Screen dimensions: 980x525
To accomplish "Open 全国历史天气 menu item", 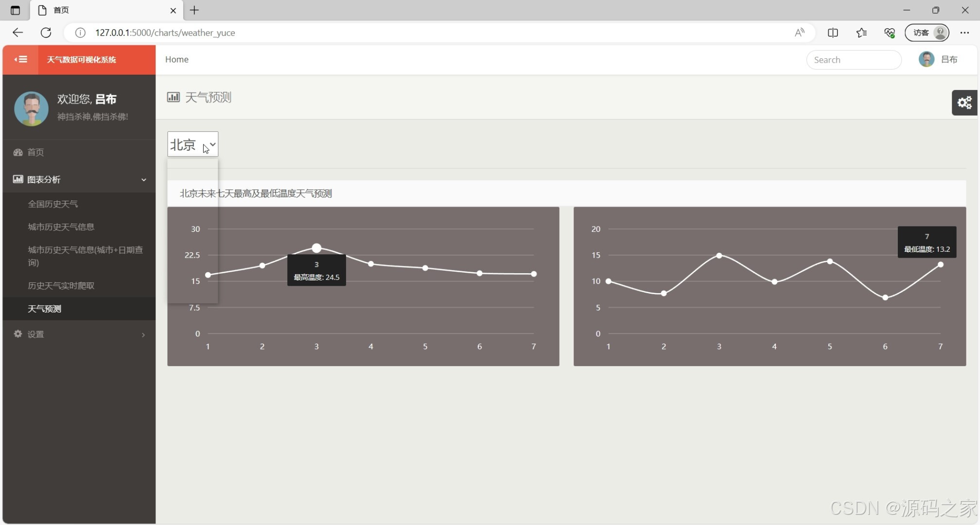I will coord(53,204).
